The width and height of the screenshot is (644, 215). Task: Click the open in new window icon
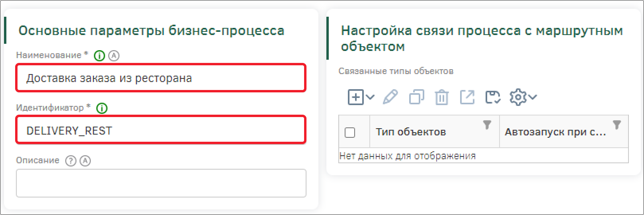(467, 97)
